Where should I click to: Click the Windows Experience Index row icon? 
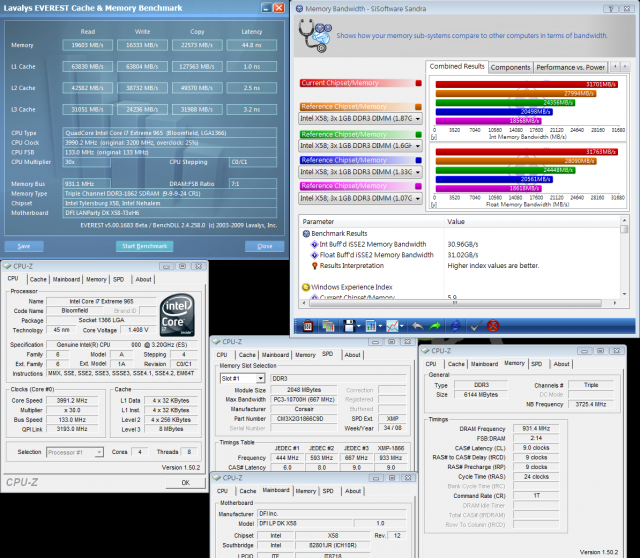(306, 287)
